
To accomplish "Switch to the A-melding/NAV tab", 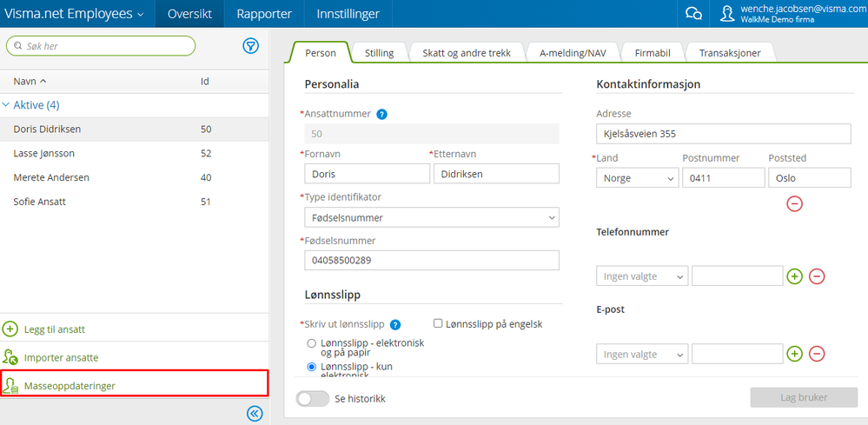I will click(x=573, y=53).
